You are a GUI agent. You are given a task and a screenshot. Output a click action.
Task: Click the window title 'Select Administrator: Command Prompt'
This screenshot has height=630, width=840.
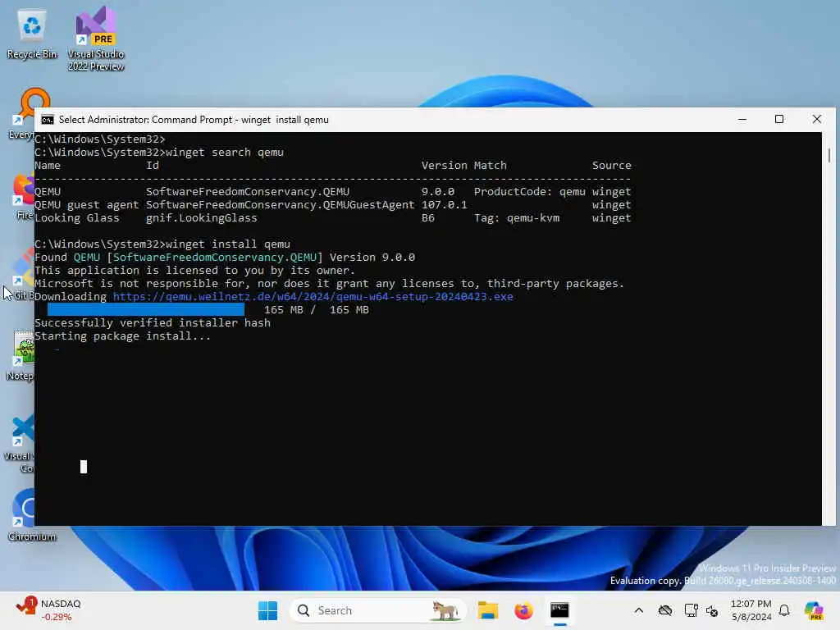145,120
